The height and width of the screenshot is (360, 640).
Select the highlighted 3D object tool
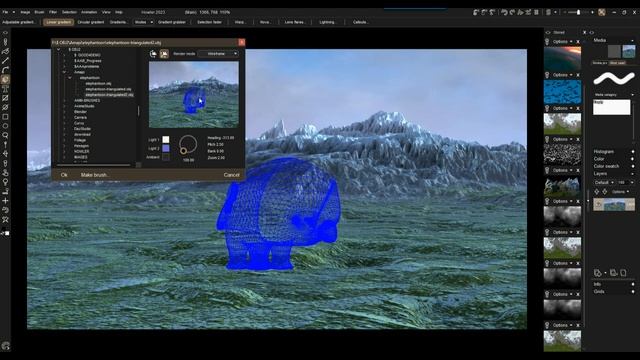point(5,79)
